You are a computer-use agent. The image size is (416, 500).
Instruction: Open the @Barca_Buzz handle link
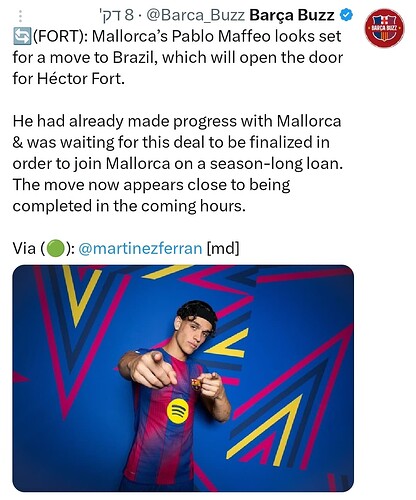[196, 15]
